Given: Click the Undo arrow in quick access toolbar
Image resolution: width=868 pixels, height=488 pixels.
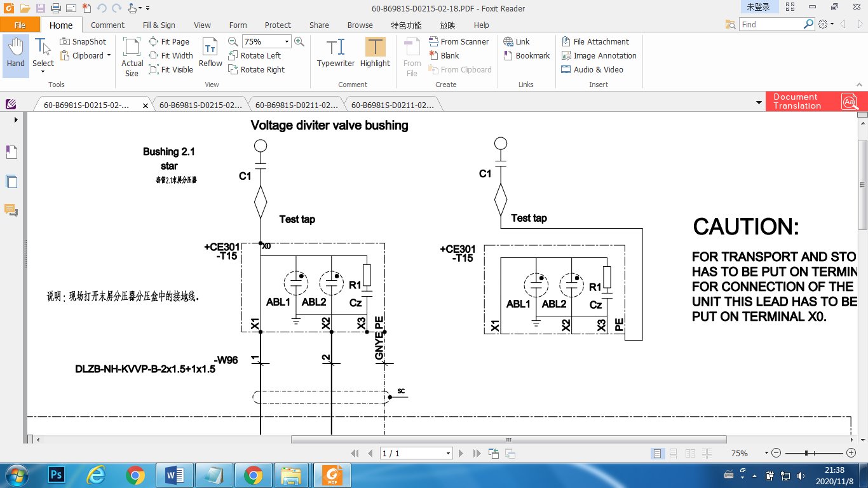Looking at the screenshot, I should [x=102, y=8].
